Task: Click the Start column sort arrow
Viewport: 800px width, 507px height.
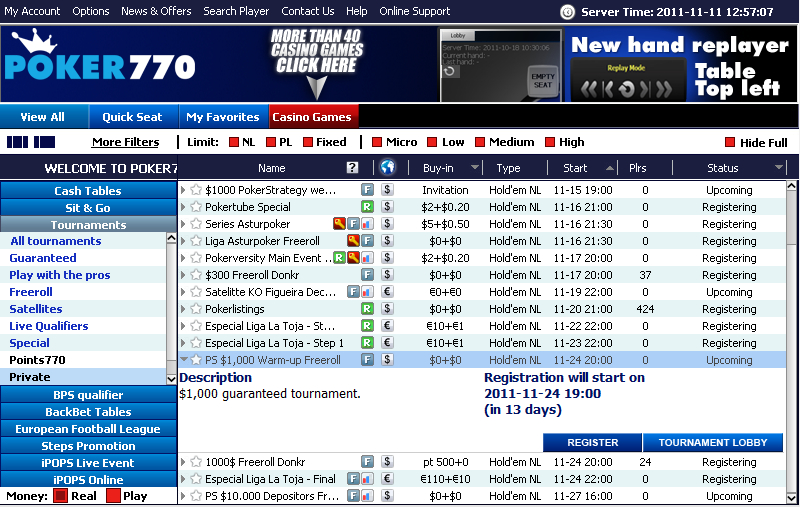Action: coord(610,168)
